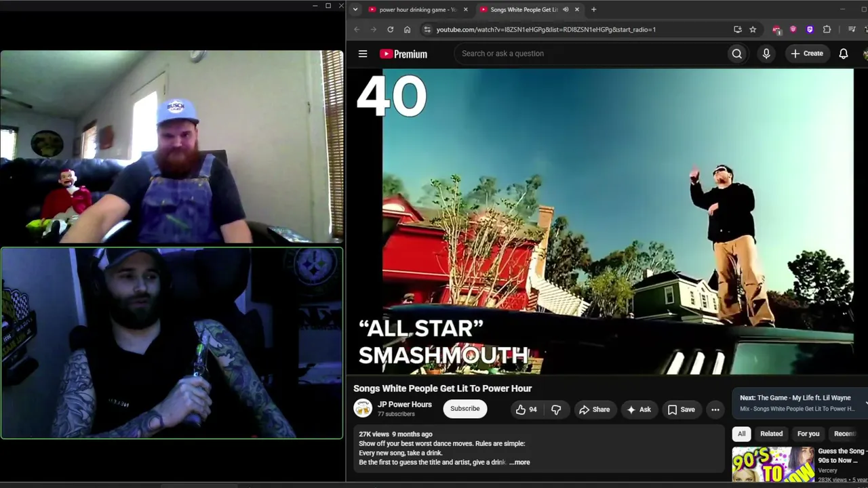The height and width of the screenshot is (488, 868).
Task: Open the browser Extensions puzzle icon
Action: pos(827,29)
